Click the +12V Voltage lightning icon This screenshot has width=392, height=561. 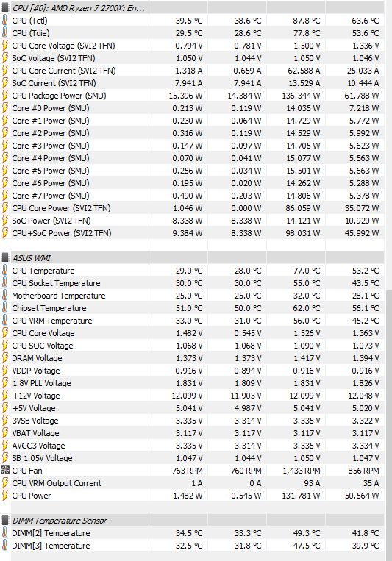pyautogui.click(x=4, y=396)
